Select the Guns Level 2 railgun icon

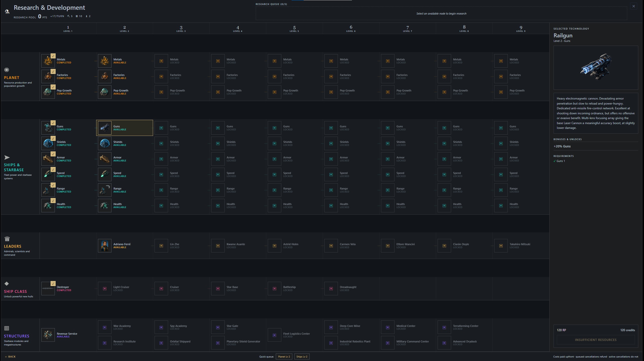(x=104, y=128)
